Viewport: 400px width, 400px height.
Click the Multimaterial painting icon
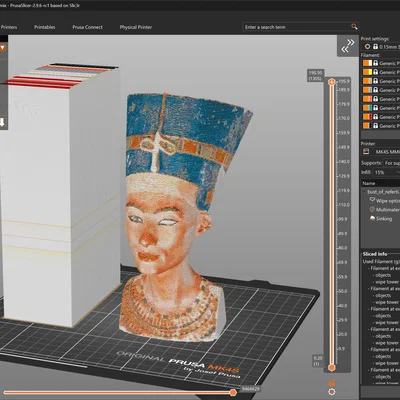point(372,210)
